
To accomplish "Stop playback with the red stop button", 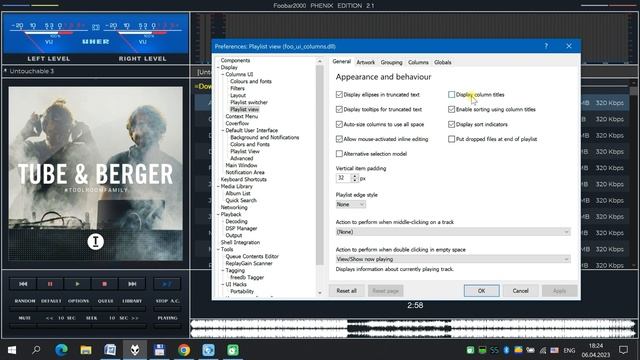I will tap(104, 284).
